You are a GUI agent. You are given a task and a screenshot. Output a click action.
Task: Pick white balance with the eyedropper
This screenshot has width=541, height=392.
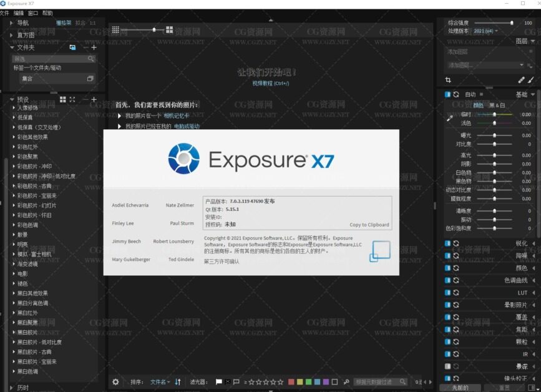click(x=449, y=117)
